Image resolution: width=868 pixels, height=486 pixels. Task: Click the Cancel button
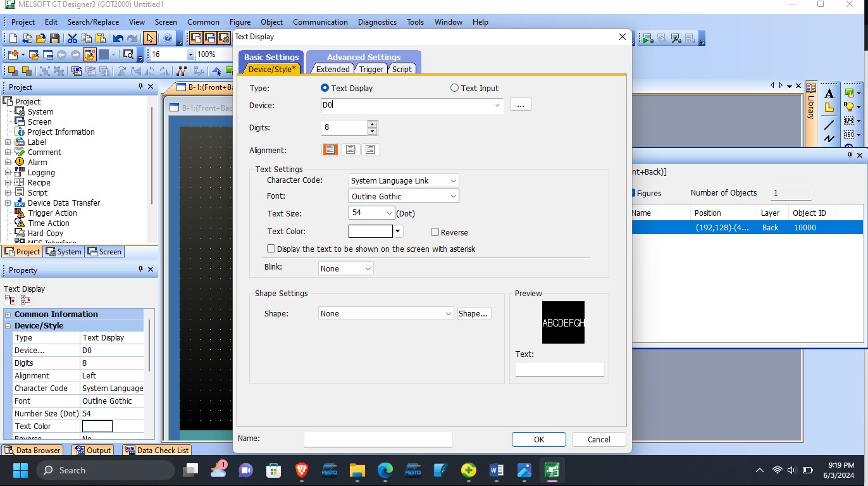tap(598, 439)
